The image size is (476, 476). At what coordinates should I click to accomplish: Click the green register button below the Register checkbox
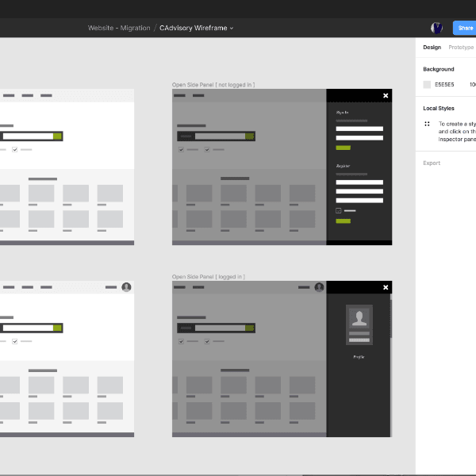[343, 221]
